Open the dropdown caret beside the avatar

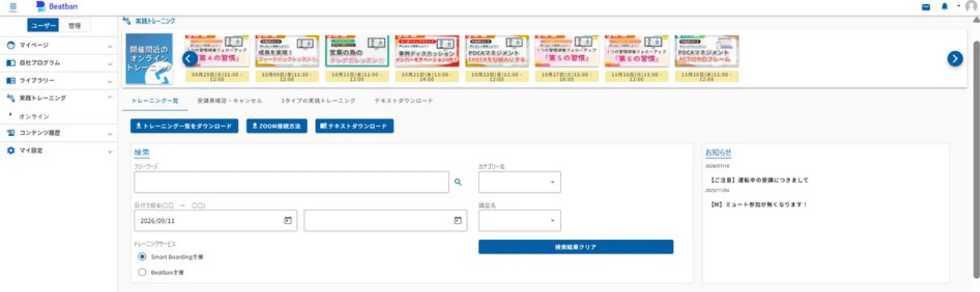pos(959,6)
